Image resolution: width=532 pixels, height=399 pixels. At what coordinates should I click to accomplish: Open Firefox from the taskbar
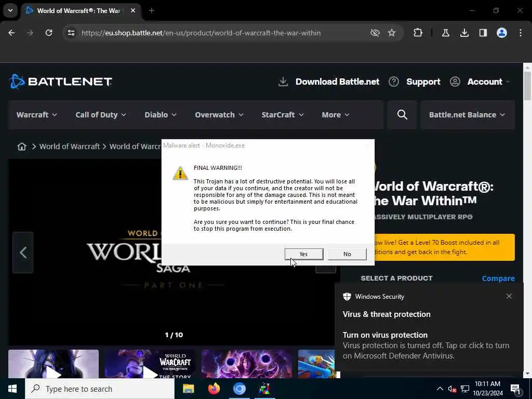tap(214, 389)
